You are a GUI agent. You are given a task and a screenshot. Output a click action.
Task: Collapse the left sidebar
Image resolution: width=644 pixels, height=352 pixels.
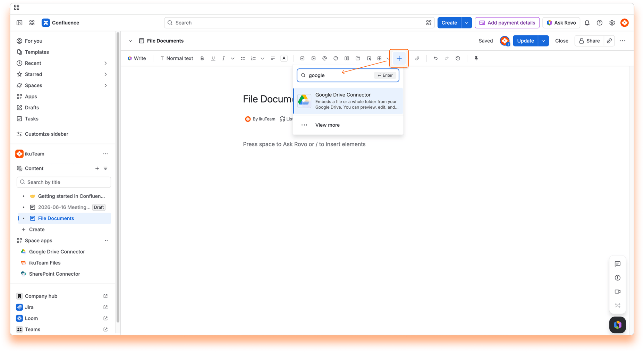19,23
